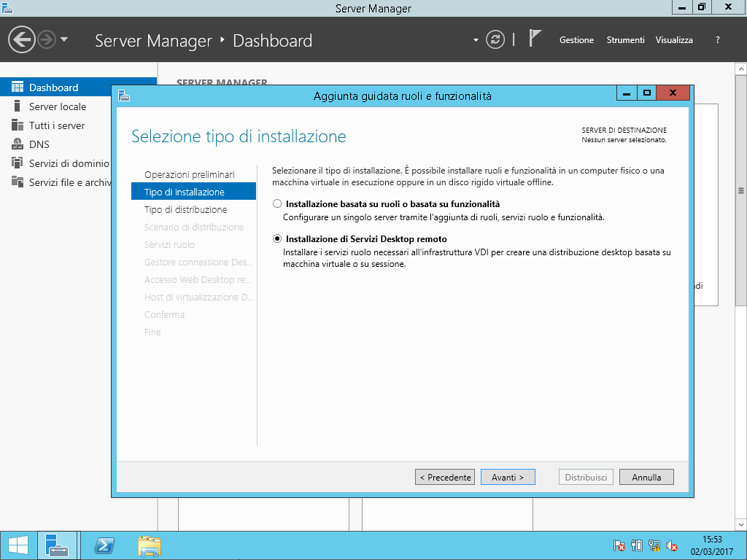Click the Annulla button

pos(646,478)
